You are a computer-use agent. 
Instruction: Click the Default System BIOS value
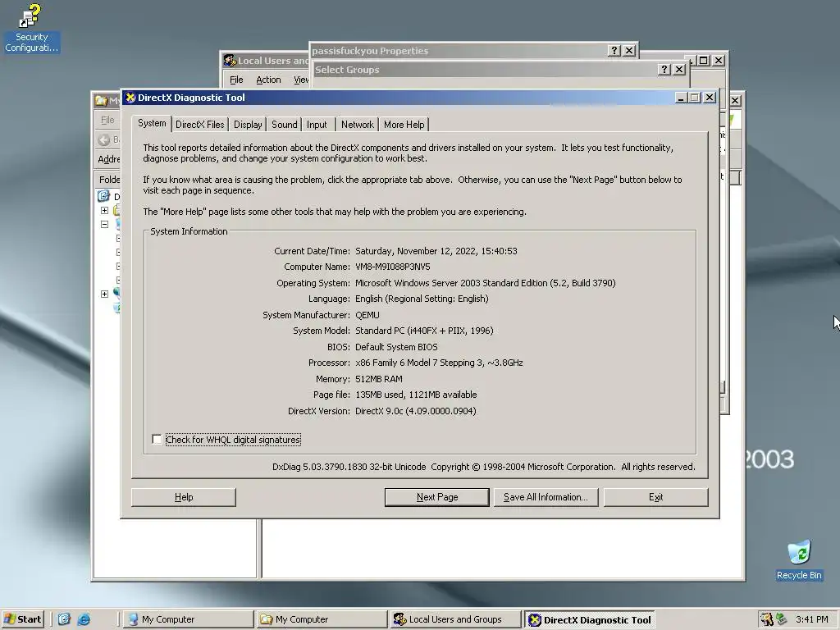pyautogui.click(x=396, y=347)
